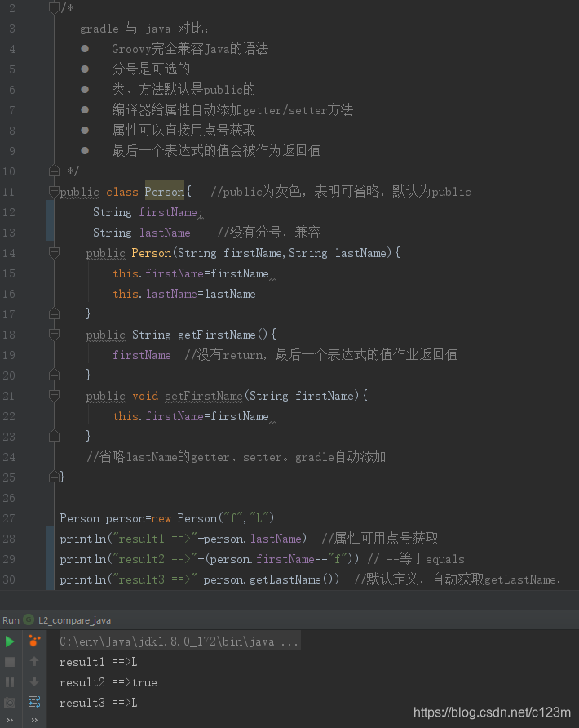
Task: Click the down arrow in the Run panel
Action: [x=34, y=682]
